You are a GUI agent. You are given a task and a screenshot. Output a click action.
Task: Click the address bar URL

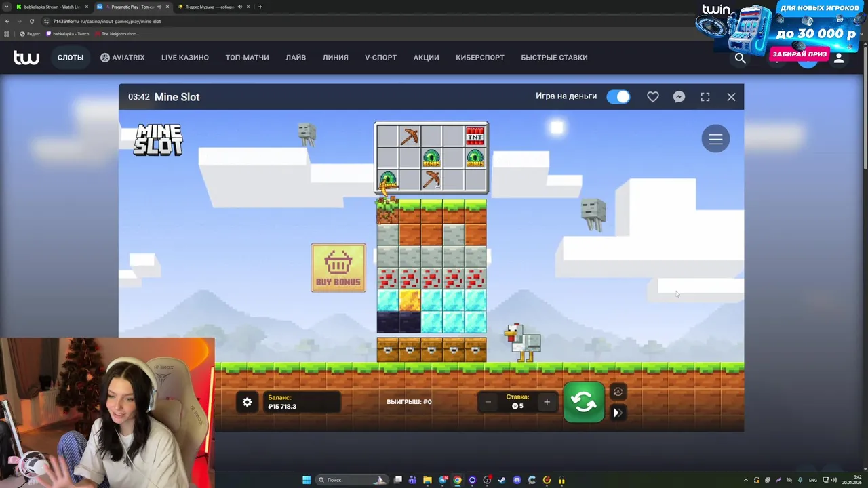pyautogui.click(x=107, y=21)
